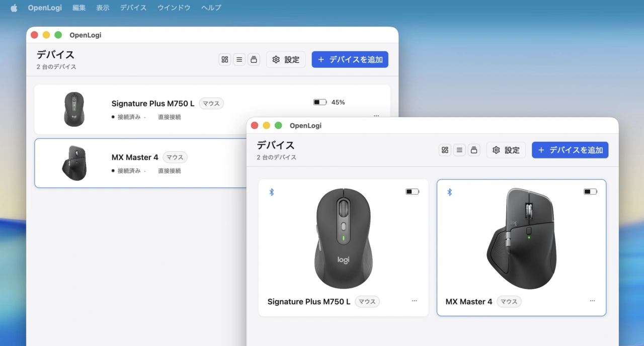The image size is (644, 346).
Task: Open OpenLogi menu in menu bar
Action: point(45,8)
